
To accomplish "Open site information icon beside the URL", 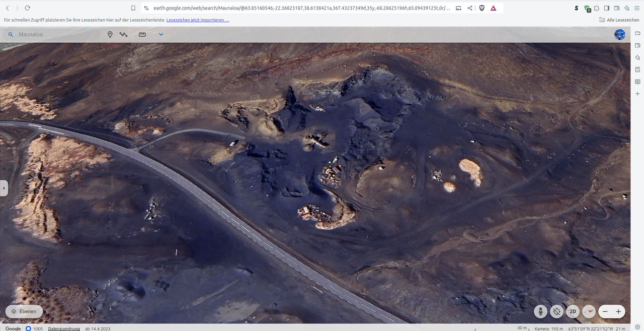I will tap(146, 8).
